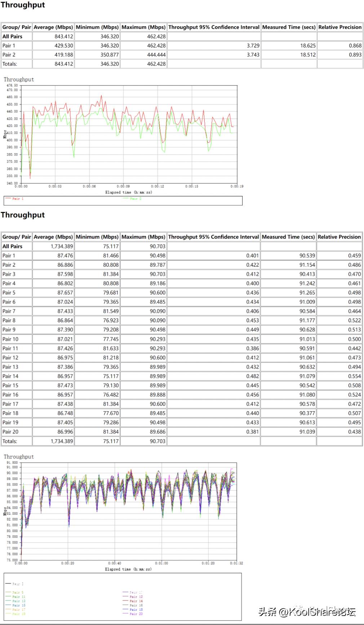Select the 3.743 confidence interval value
364x625 pixels.
click(253, 55)
